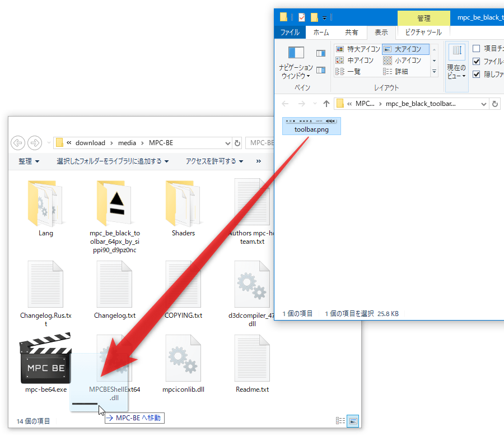Toggle file name extensions checkbox
The width and height of the screenshot is (504, 436).
point(477,62)
